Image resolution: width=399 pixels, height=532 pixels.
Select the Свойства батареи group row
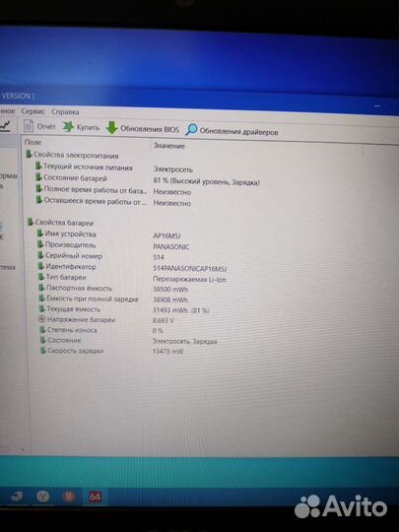(x=60, y=223)
